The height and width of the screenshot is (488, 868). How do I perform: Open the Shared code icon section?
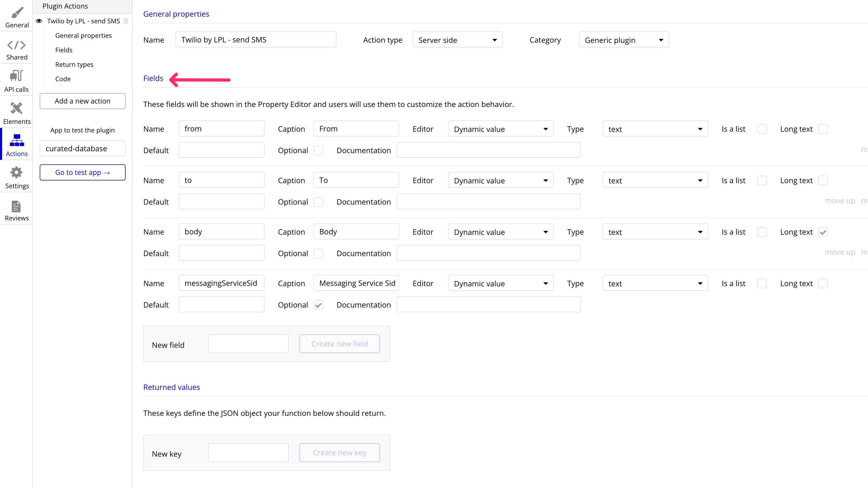tap(17, 45)
